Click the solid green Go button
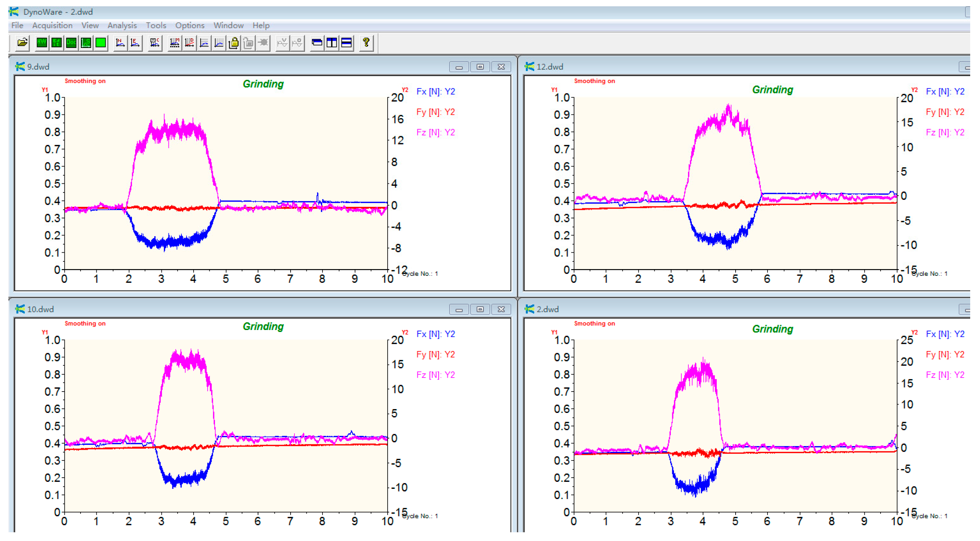The width and height of the screenshot is (980, 541). click(101, 43)
